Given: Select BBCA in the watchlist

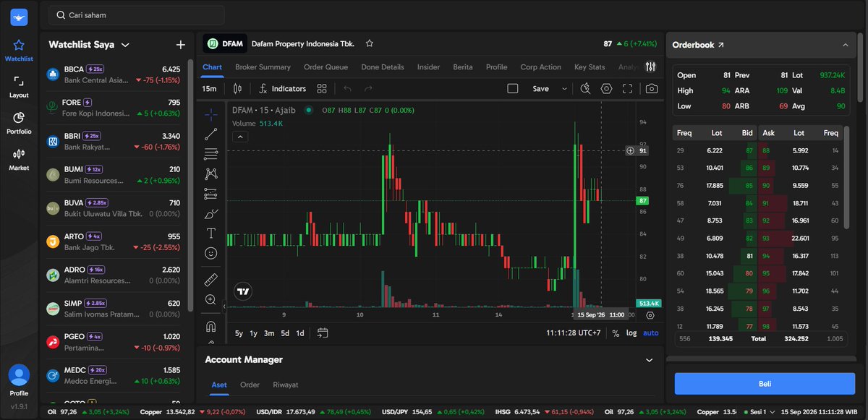Looking at the screenshot, I should point(114,74).
